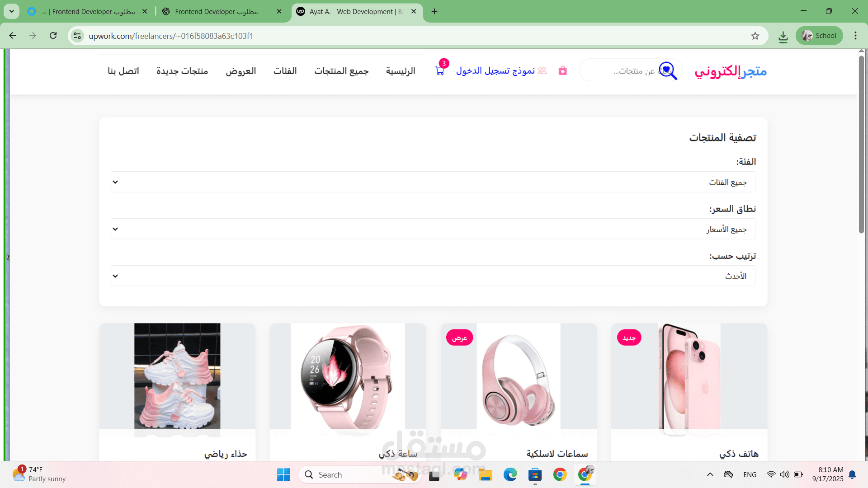Reload the current page
This screenshot has height=488, width=868.
click(53, 36)
